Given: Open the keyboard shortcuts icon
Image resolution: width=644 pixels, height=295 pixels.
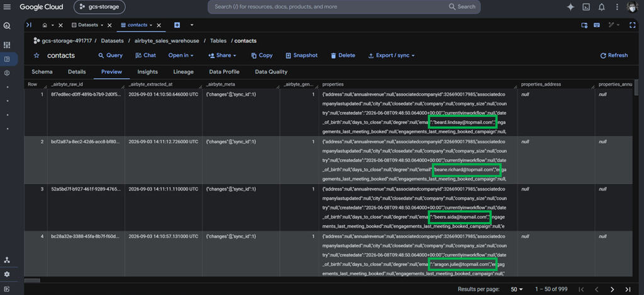Looking at the screenshot, I should [596, 25].
